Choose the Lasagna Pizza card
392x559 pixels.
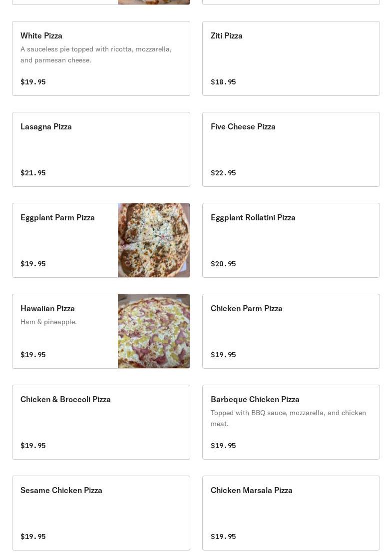click(101, 149)
